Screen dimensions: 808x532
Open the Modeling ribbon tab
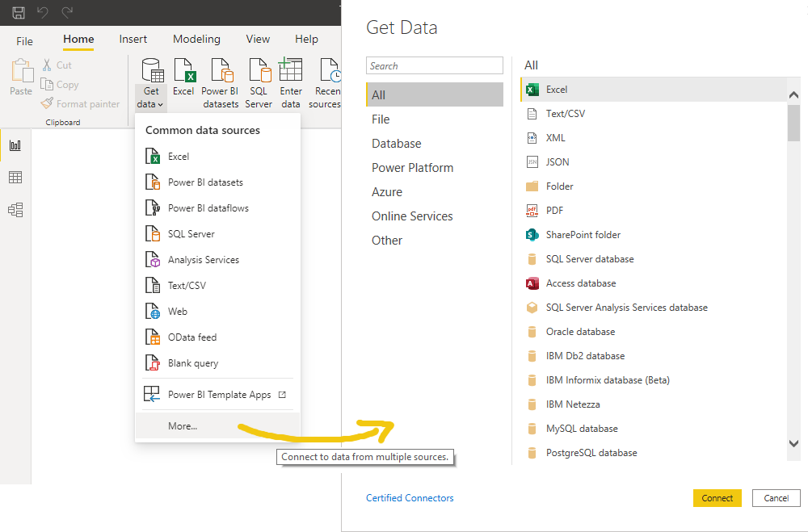196,39
